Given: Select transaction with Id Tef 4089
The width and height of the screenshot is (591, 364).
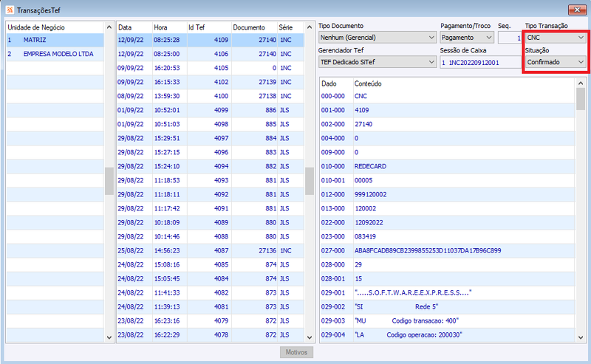Looking at the screenshot, I should pos(211,223).
